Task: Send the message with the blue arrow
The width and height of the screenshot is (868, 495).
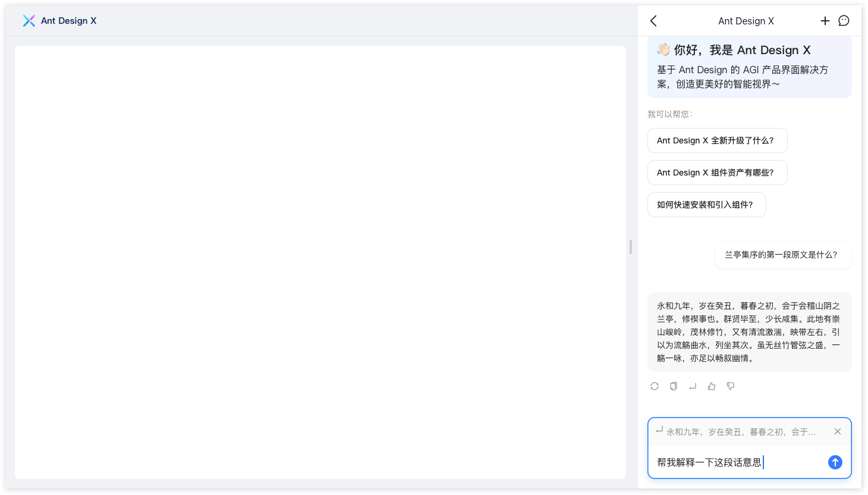Action: click(835, 462)
